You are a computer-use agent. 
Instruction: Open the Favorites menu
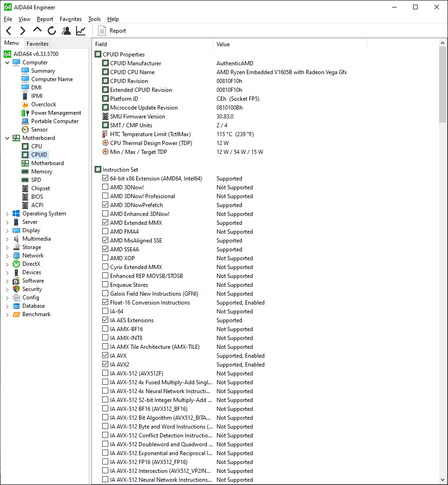70,19
